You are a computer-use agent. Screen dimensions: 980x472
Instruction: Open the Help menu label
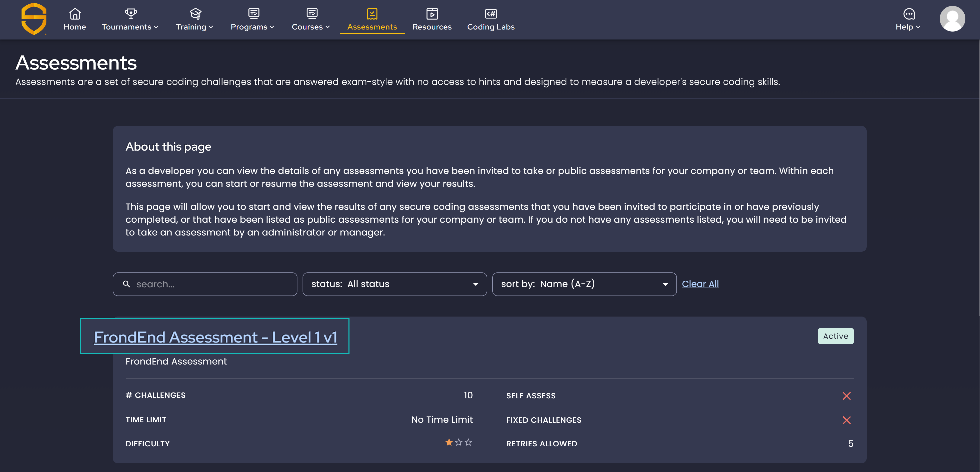coord(904,27)
